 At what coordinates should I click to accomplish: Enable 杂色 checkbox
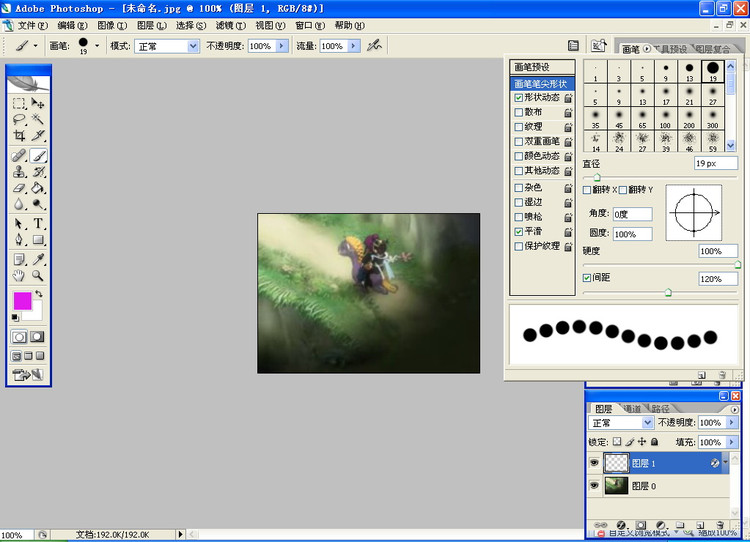[518, 188]
